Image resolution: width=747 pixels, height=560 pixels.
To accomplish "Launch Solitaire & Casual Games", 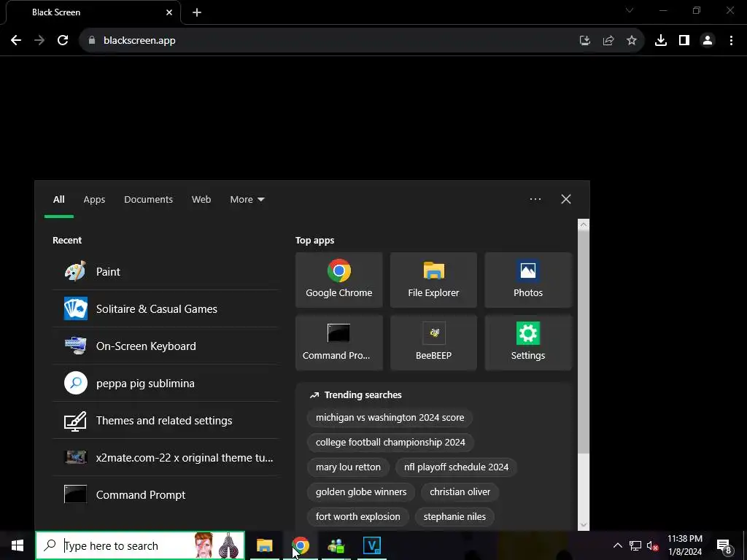I will 166,309.
